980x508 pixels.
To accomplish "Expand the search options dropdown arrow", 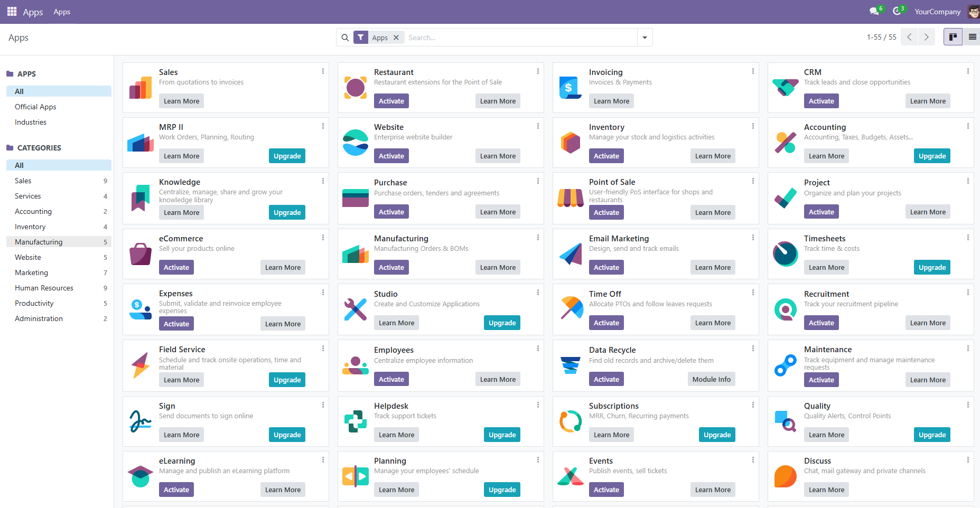I will pos(645,37).
